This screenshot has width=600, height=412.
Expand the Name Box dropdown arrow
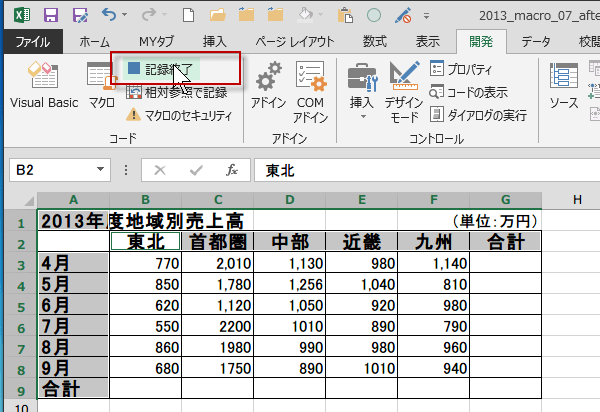click(x=100, y=170)
